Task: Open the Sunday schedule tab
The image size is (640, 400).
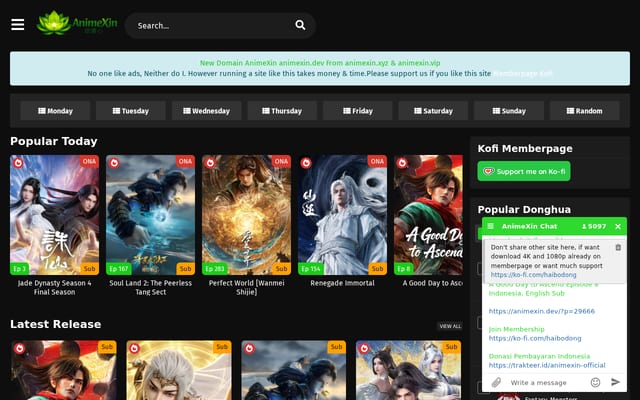Action: point(509,111)
